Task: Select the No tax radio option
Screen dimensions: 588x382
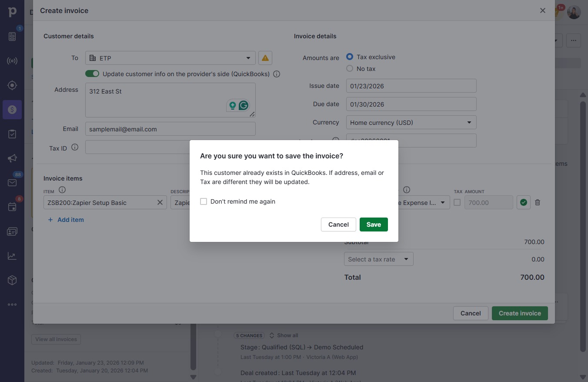Action: [x=350, y=69]
